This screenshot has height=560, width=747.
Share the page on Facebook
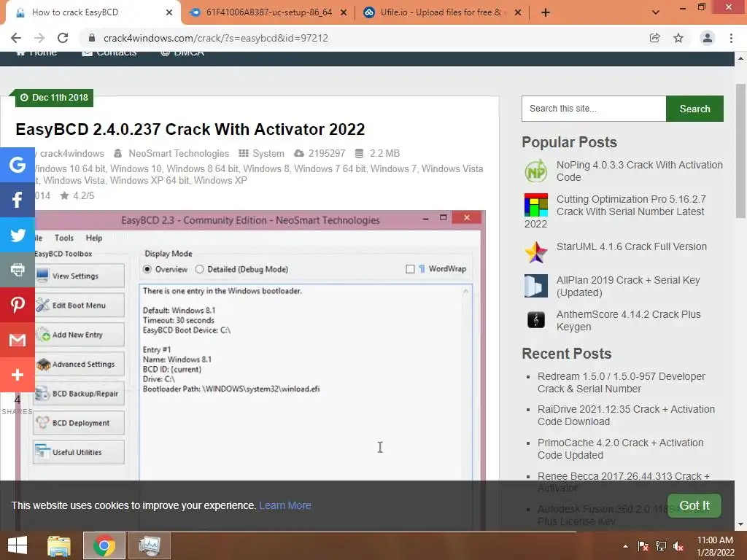(x=18, y=200)
